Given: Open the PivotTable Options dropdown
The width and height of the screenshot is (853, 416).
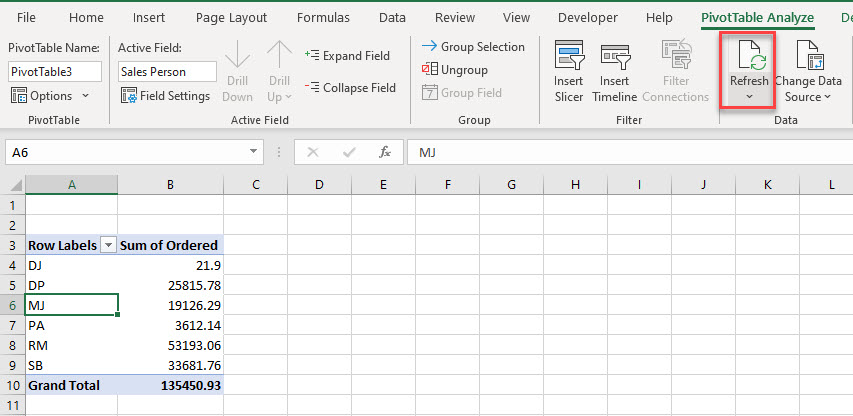Looking at the screenshot, I should click(x=49, y=96).
